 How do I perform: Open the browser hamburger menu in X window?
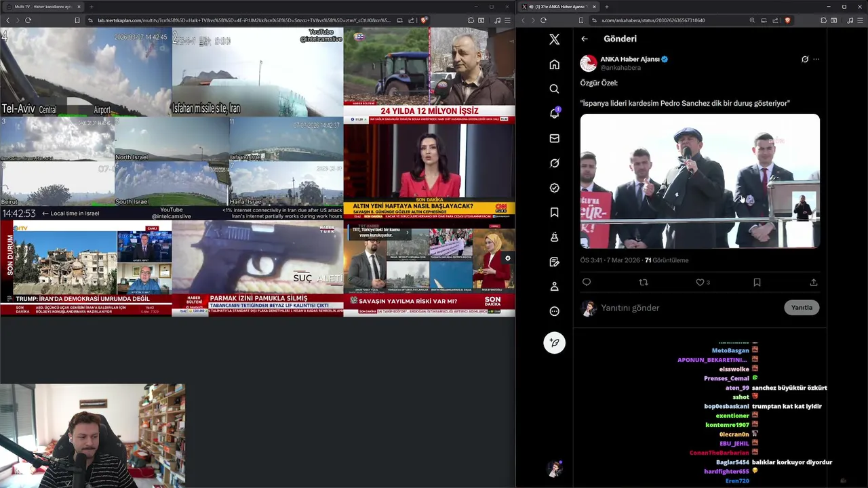[x=861, y=20]
